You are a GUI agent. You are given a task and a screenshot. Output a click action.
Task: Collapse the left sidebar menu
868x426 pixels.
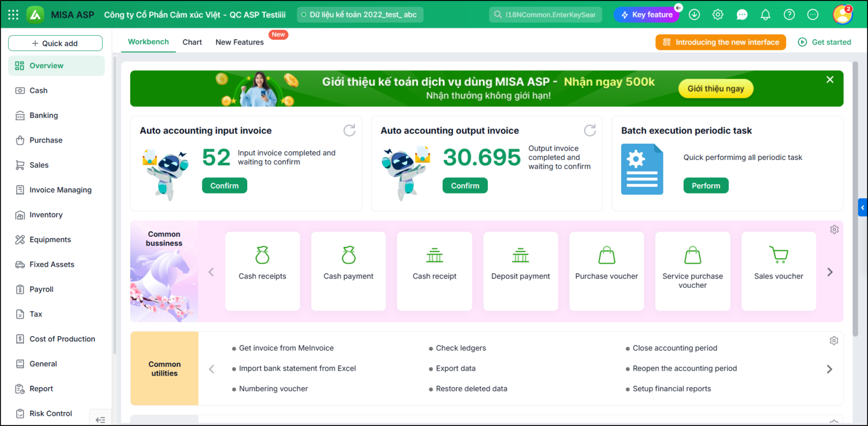click(x=100, y=419)
